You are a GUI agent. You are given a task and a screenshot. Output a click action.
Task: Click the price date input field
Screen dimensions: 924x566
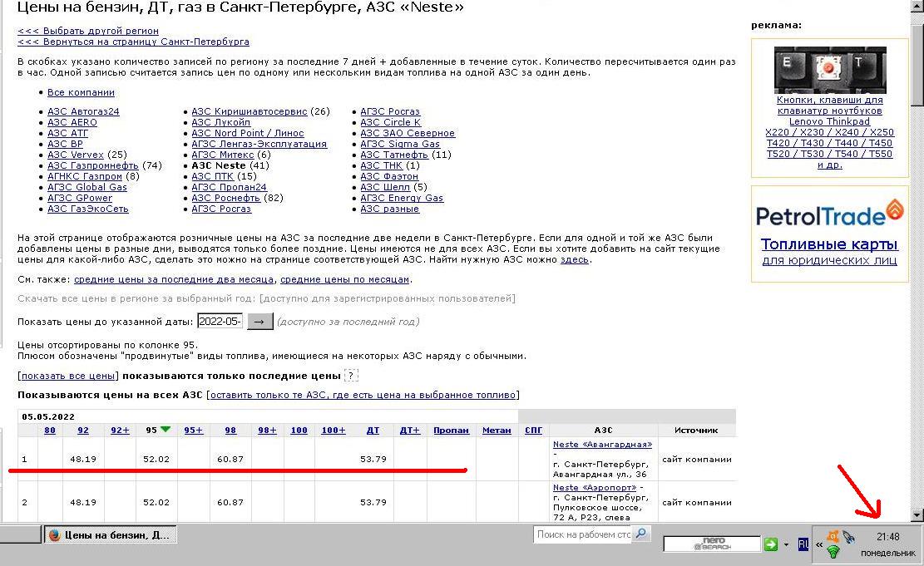point(220,322)
